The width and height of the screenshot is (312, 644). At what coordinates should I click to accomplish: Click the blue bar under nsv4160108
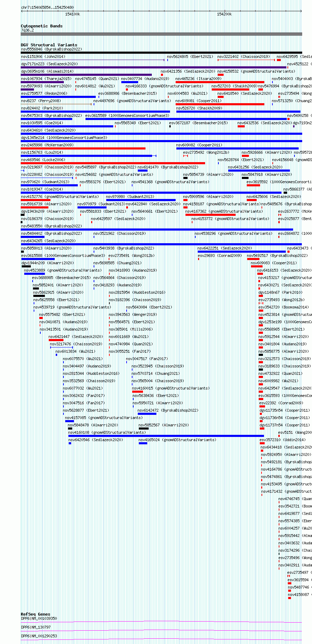[166, 436]
